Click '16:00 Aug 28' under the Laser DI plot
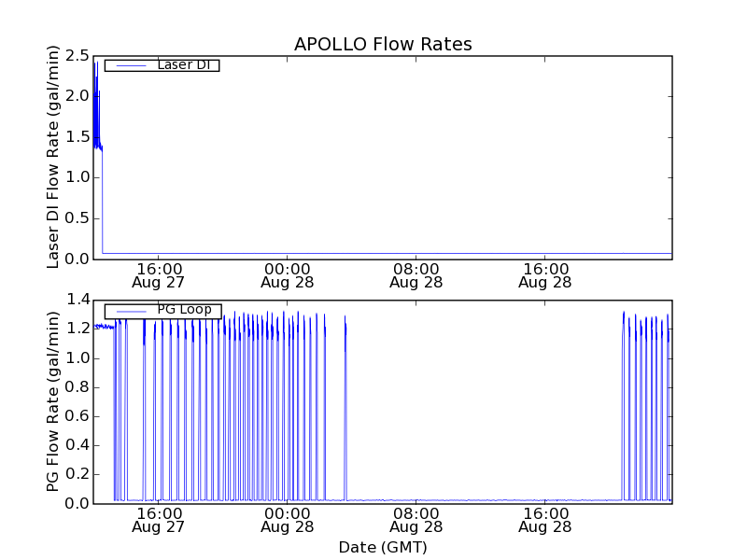The image size is (747, 560). 545,275
